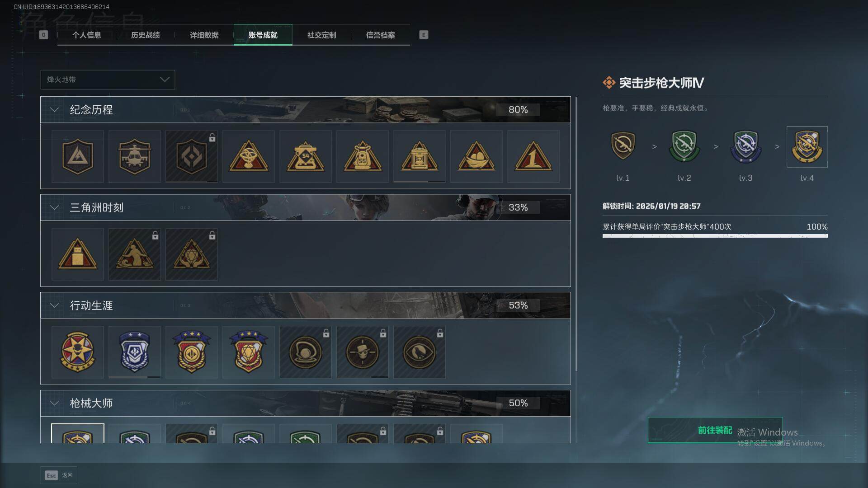The image size is (868, 488).
Task: Switch to the 历史战绩 tab
Action: [145, 35]
